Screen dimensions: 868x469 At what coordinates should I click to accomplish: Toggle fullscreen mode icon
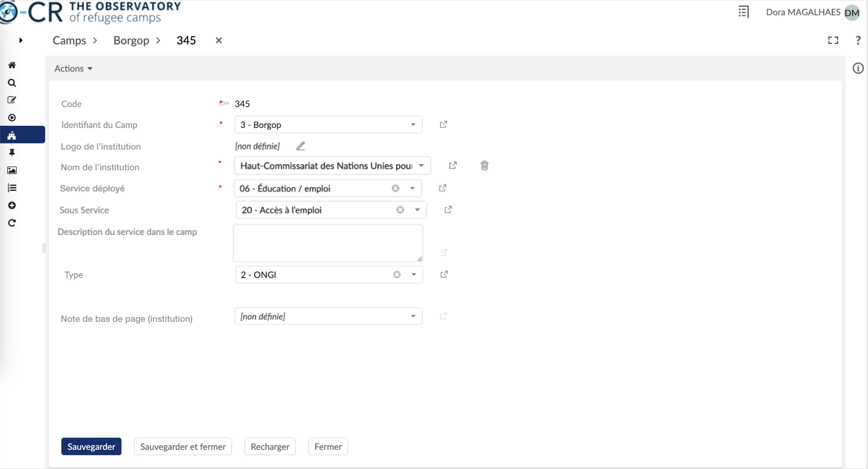tap(833, 40)
